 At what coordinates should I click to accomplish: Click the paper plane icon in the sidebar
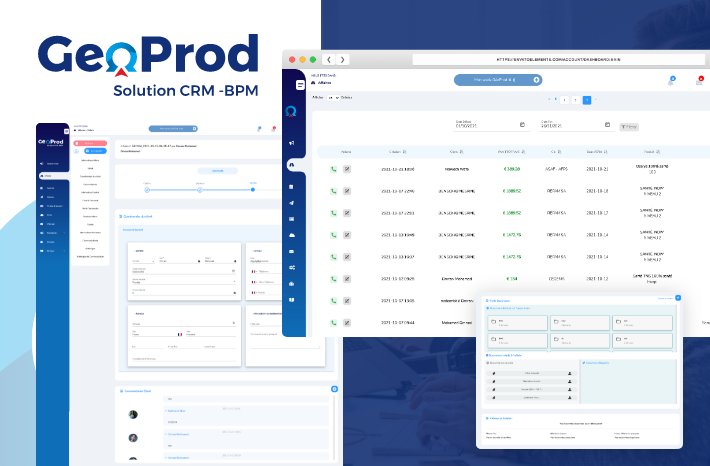coord(291,203)
